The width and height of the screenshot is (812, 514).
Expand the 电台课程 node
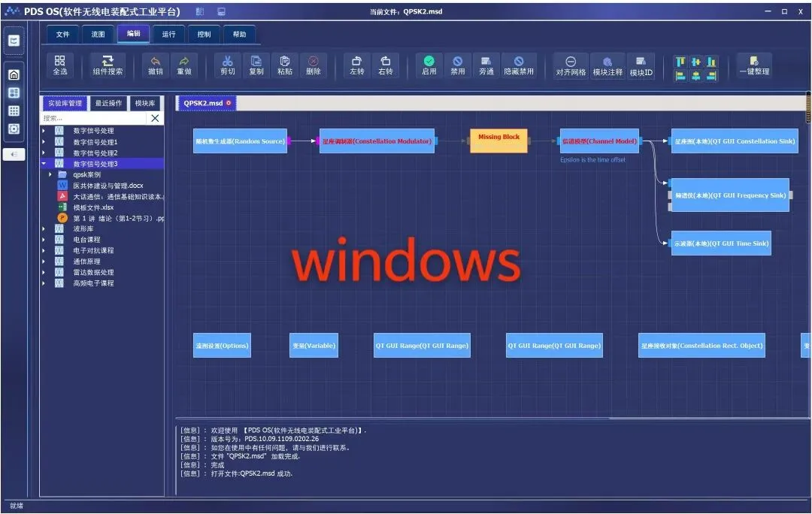44,239
